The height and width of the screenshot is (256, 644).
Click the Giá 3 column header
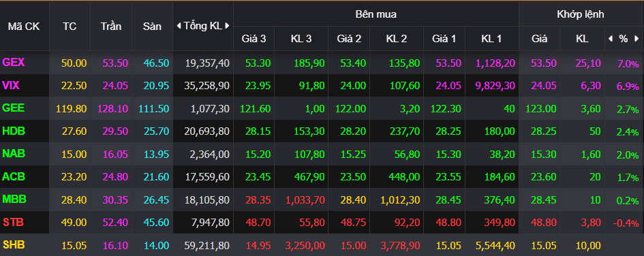[x=254, y=39]
